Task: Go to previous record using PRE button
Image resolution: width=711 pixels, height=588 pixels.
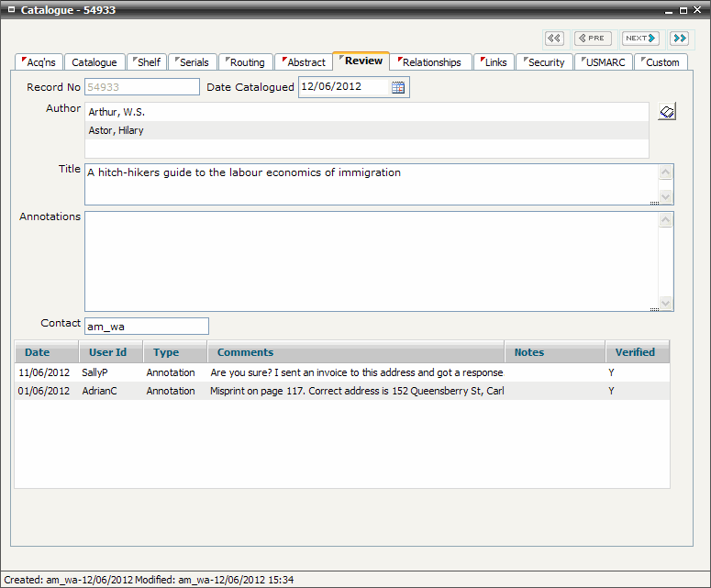Action: point(593,38)
